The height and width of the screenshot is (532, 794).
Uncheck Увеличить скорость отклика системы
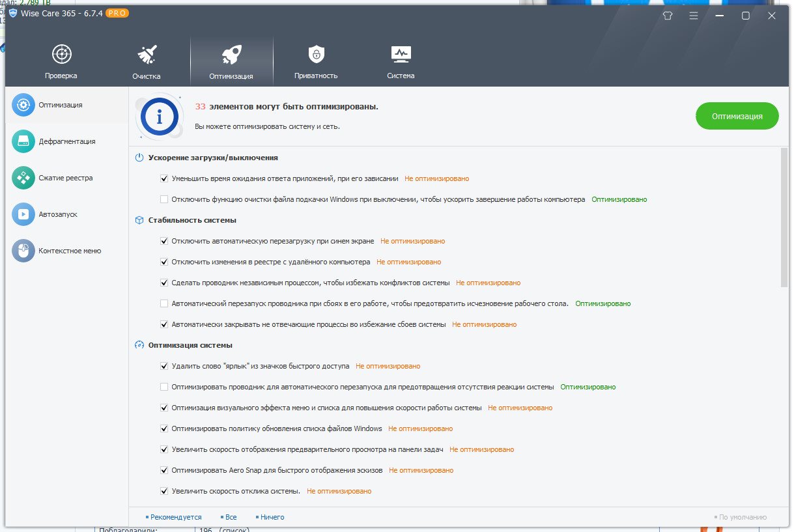[x=164, y=491]
